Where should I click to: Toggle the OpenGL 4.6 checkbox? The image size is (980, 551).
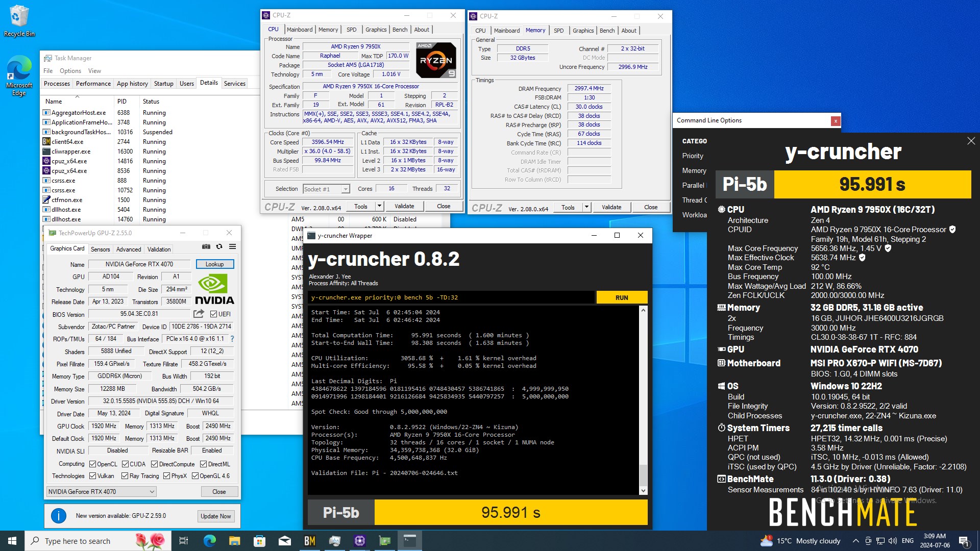pyautogui.click(x=195, y=476)
